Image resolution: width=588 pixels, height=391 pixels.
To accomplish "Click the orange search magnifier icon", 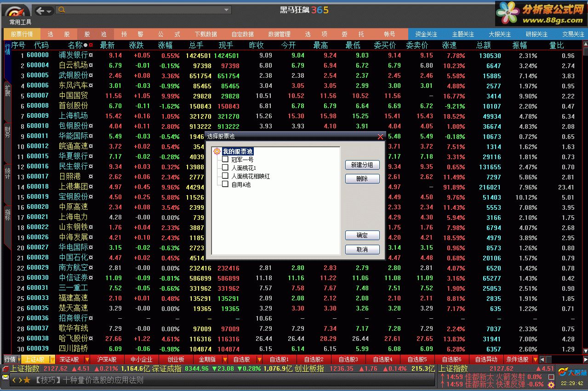I will point(62,10).
